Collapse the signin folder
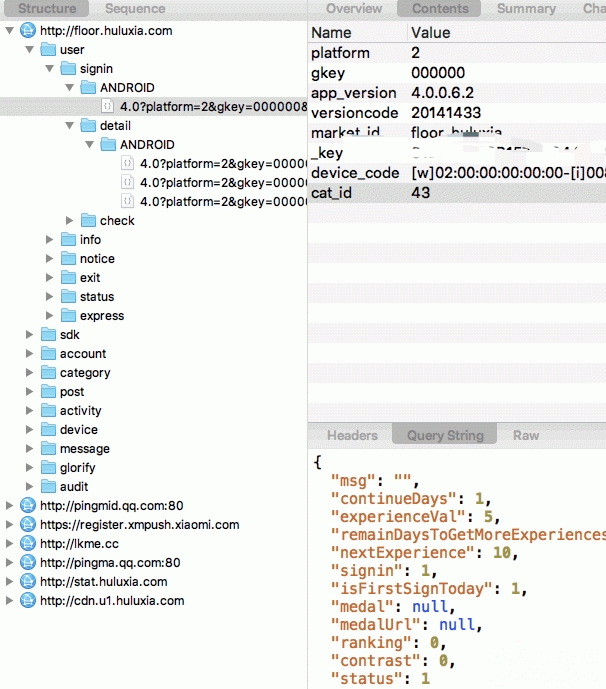606x689 pixels. (x=50, y=69)
